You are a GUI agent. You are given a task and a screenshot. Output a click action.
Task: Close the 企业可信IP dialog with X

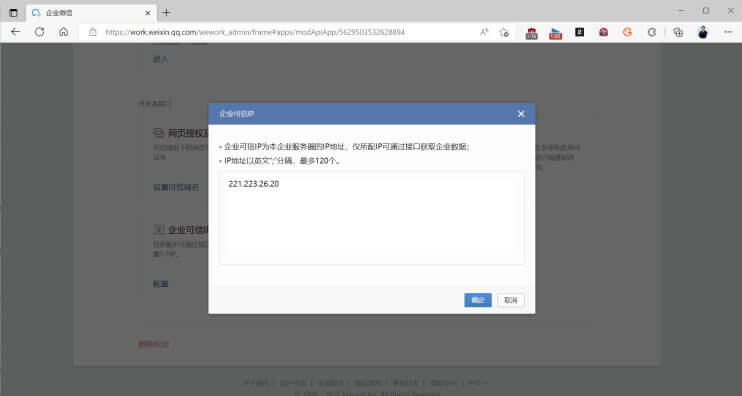521,114
